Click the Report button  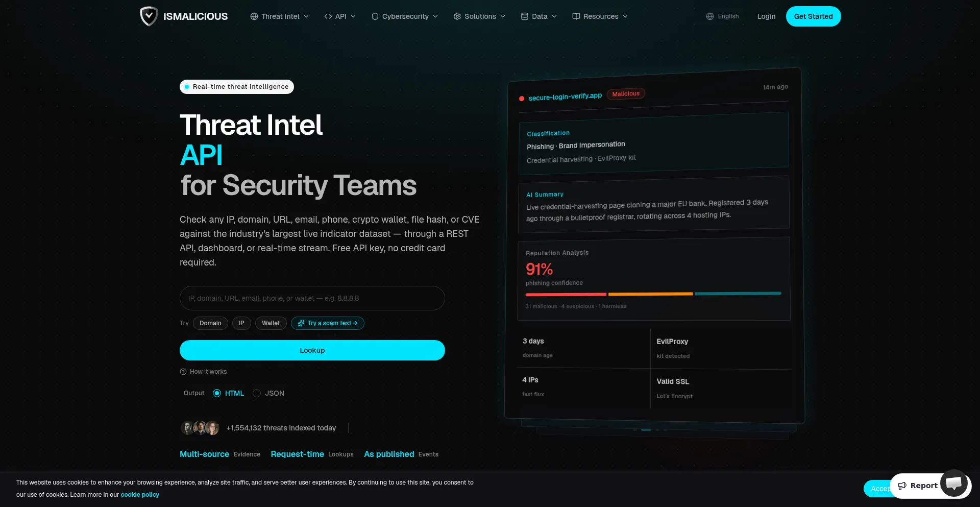pyautogui.click(x=918, y=486)
